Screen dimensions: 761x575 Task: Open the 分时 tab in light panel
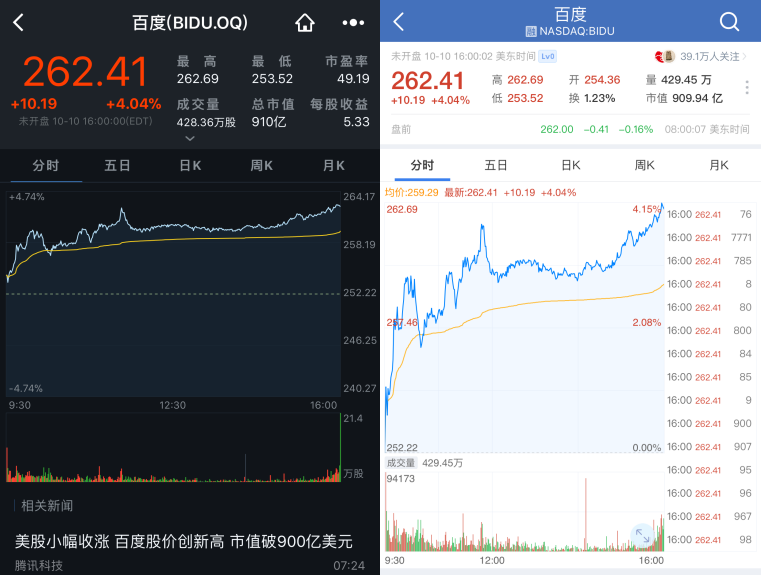click(x=422, y=165)
